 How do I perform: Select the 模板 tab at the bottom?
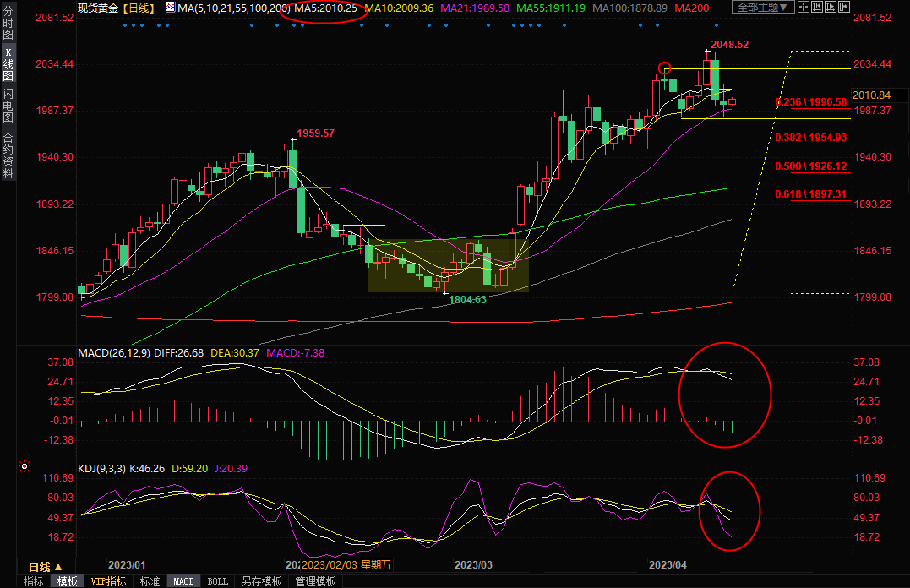tap(68, 581)
